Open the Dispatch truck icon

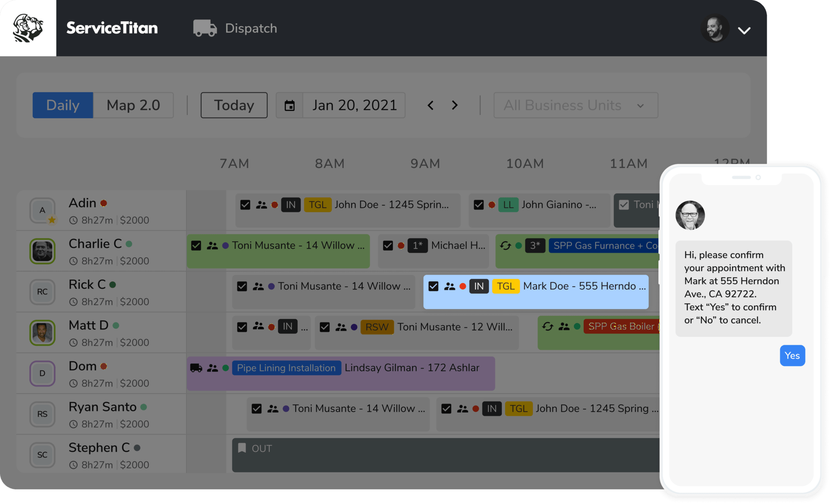(205, 28)
